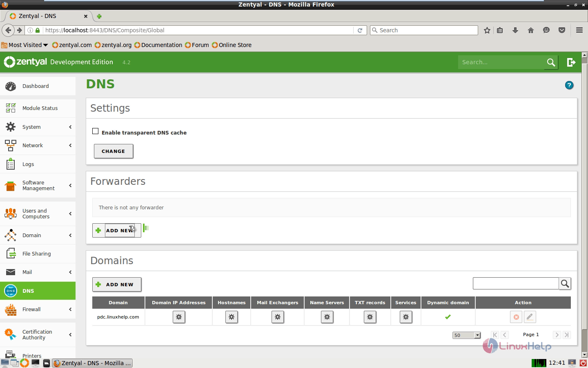Edit the pdc.linuxhelp.com domain row
588x368 pixels.
[530, 317]
